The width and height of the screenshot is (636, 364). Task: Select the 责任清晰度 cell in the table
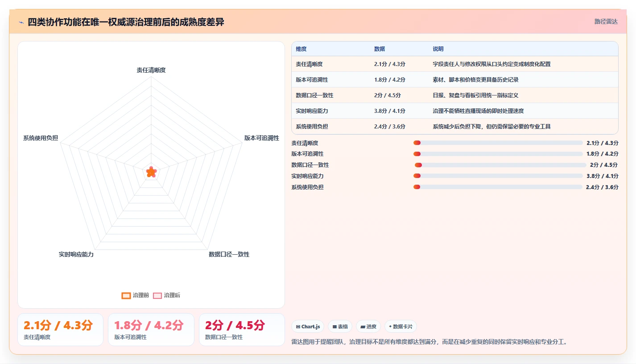point(309,64)
